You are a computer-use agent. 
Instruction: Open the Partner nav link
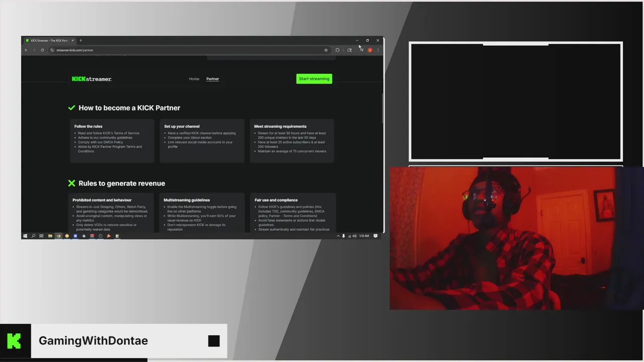click(x=213, y=79)
